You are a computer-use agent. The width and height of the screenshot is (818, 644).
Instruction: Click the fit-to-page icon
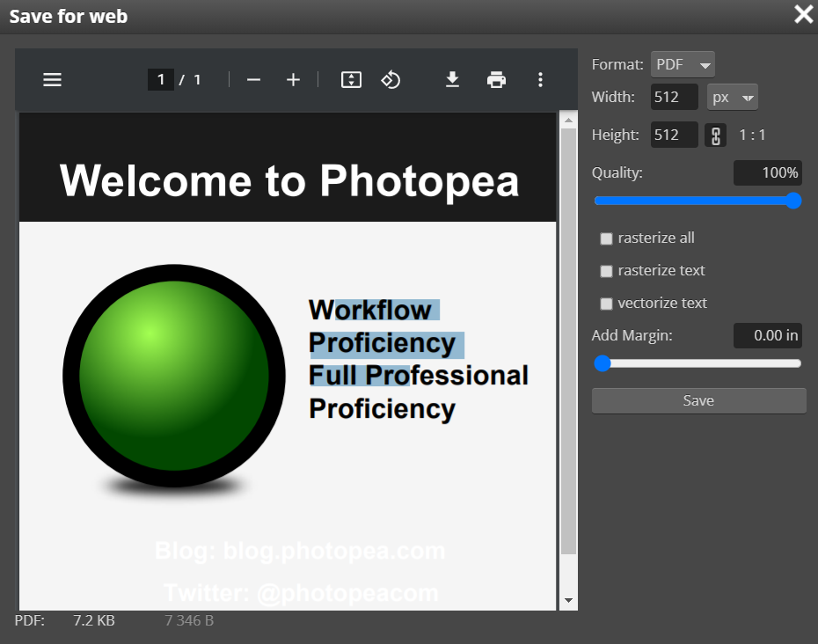(x=351, y=79)
